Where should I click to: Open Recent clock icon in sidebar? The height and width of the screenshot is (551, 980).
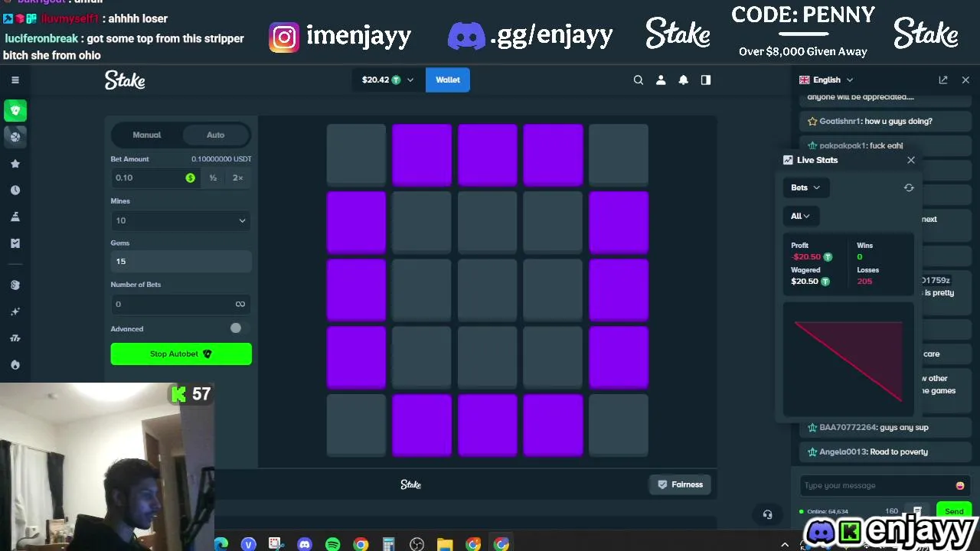[15, 190]
